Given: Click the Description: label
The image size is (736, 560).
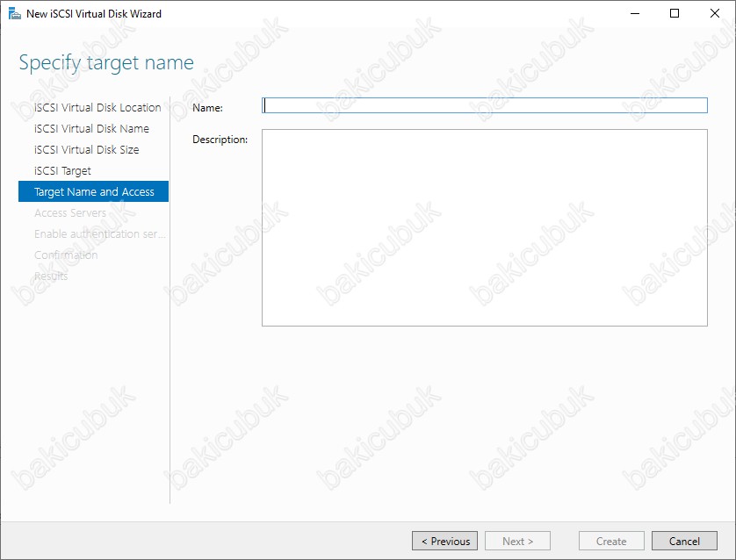Looking at the screenshot, I should (x=220, y=140).
